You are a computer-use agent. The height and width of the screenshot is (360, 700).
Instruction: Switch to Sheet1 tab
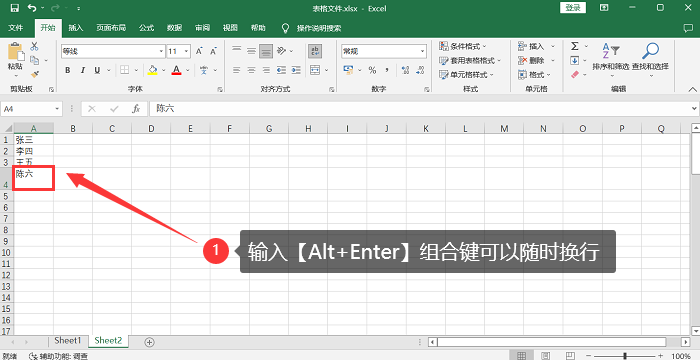[68, 340]
